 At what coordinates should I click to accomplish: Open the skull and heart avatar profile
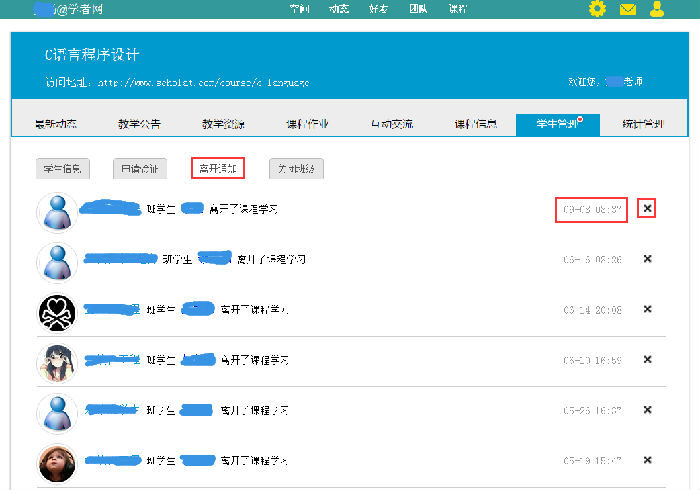pyautogui.click(x=57, y=313)
